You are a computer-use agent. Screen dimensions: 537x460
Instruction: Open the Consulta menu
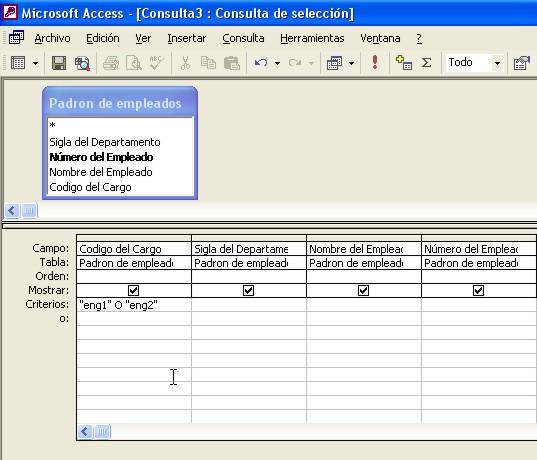click(x=243, y=38)
